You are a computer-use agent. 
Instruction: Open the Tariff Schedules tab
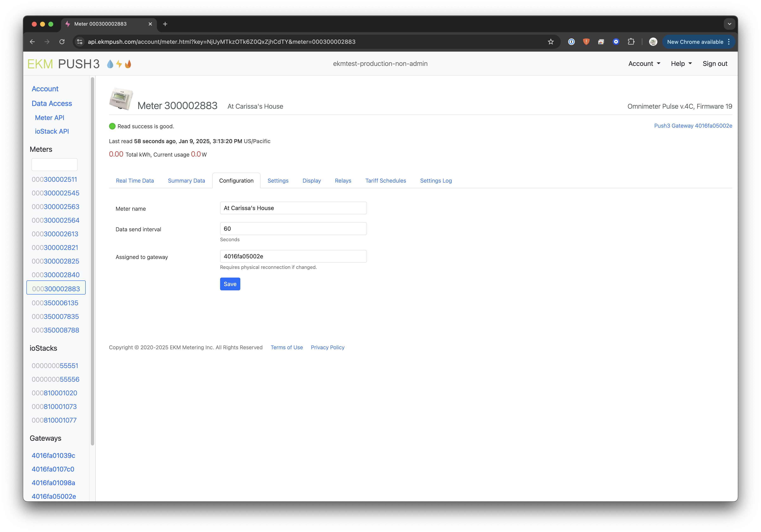[385, 181]
